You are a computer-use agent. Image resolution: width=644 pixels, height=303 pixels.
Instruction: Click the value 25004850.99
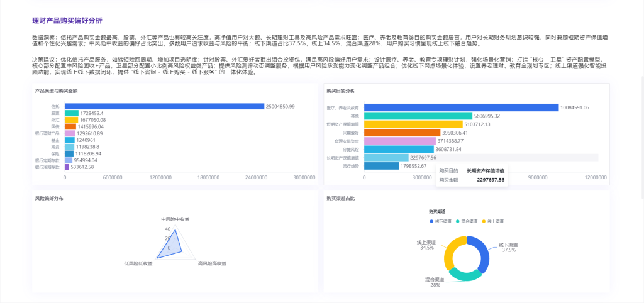click(280, 107)
